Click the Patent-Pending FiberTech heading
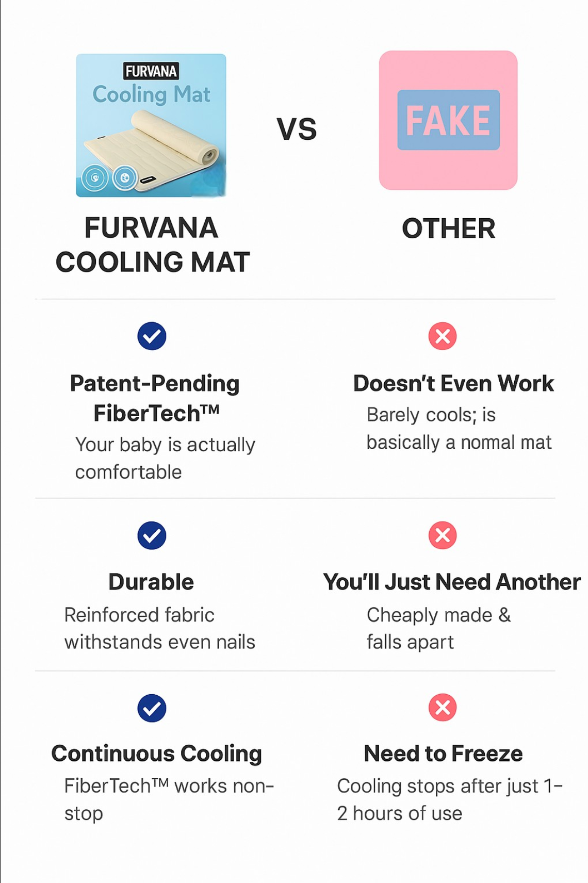The height and width of the screenshot is (883, 588). pyautogui.click(x=155, y=398)
